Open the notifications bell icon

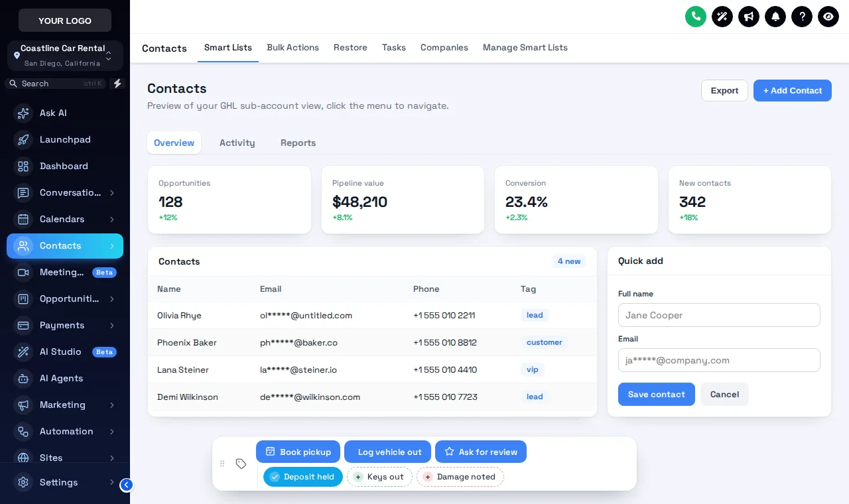point(775,17)
